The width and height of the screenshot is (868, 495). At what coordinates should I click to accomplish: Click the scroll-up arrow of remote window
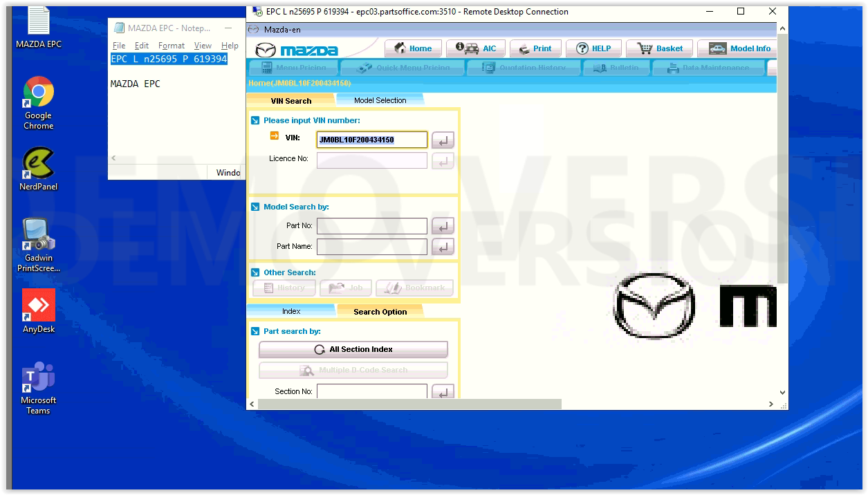(x=782, y=28)
